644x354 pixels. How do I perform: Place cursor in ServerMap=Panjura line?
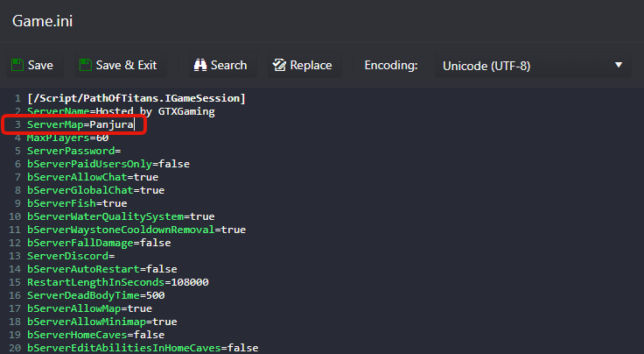[x=80, y=124]
